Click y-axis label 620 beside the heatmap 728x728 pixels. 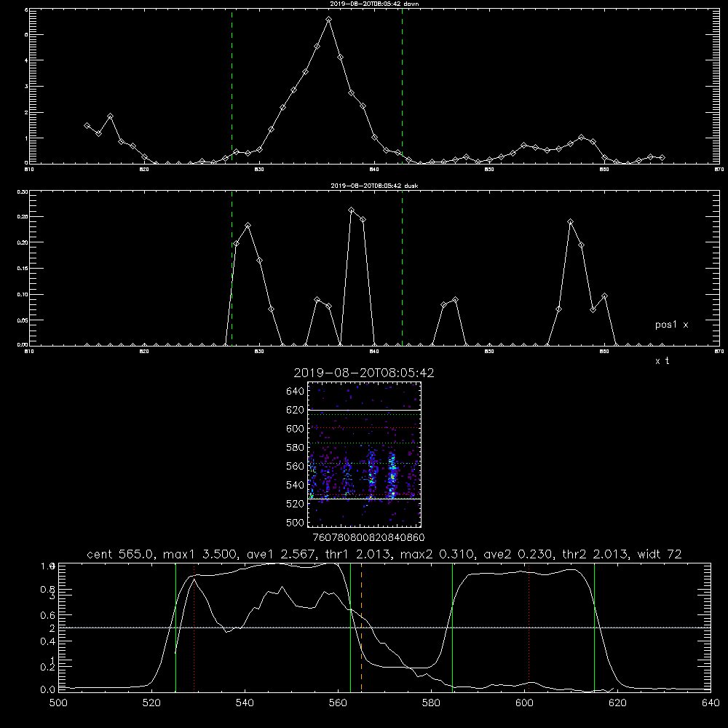pos(296,410)
